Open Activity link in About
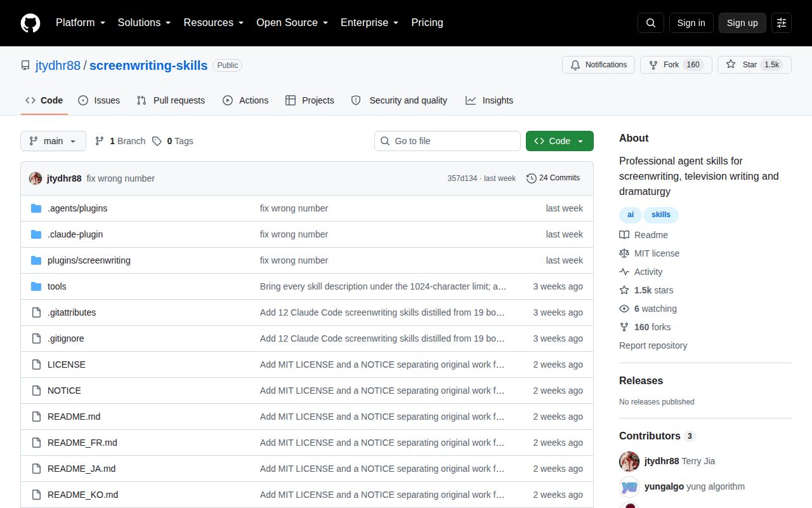The image size is (812, 508). point(641,272)
